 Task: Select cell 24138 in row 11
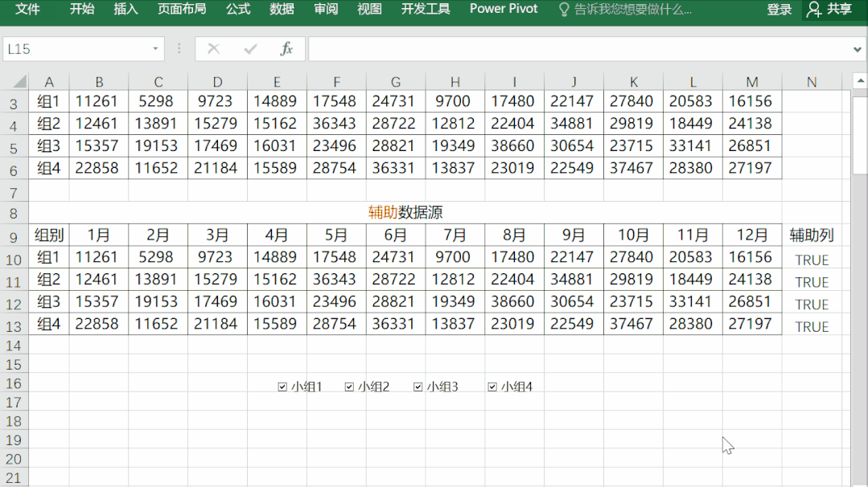tap(751, 279)
